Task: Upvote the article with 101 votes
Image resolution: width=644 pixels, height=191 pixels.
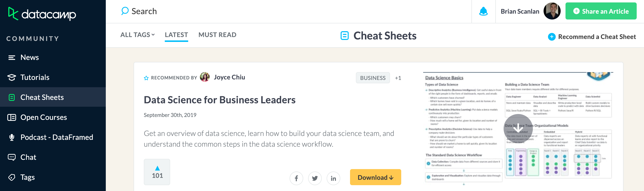Action: [157, 172]
